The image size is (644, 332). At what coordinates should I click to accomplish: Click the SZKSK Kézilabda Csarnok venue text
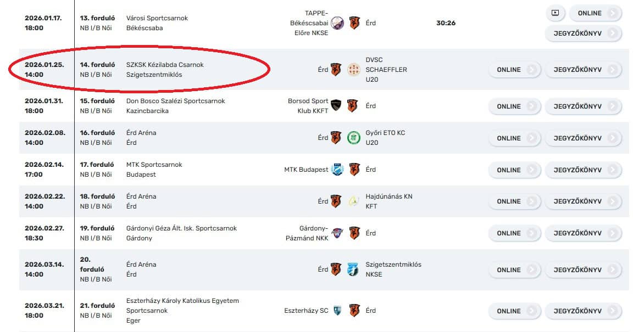click(x=165, y=65)
